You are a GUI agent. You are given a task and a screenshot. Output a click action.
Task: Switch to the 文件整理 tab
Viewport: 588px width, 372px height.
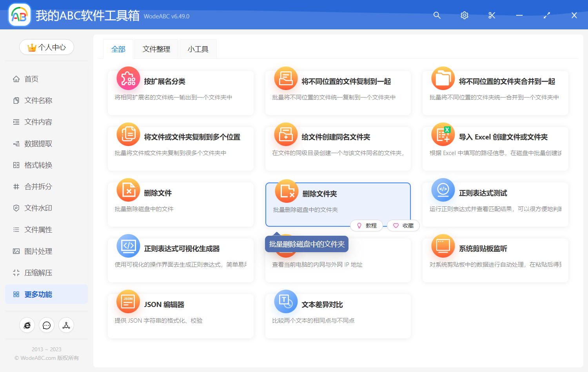coord(156,49)
